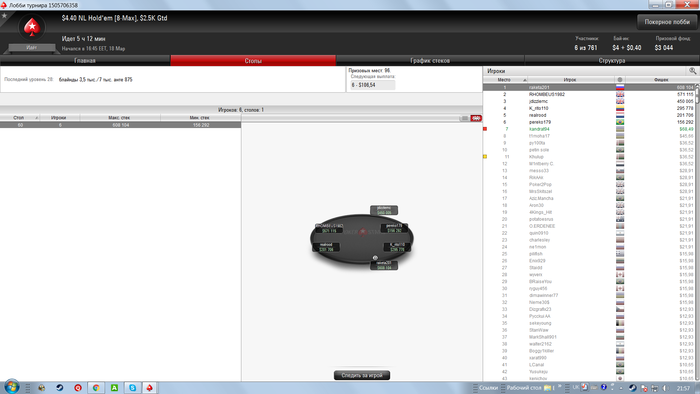This screenshot has width=700, height=394.
Task: Select table 60 row in tables list
Action: pos(121,125)
